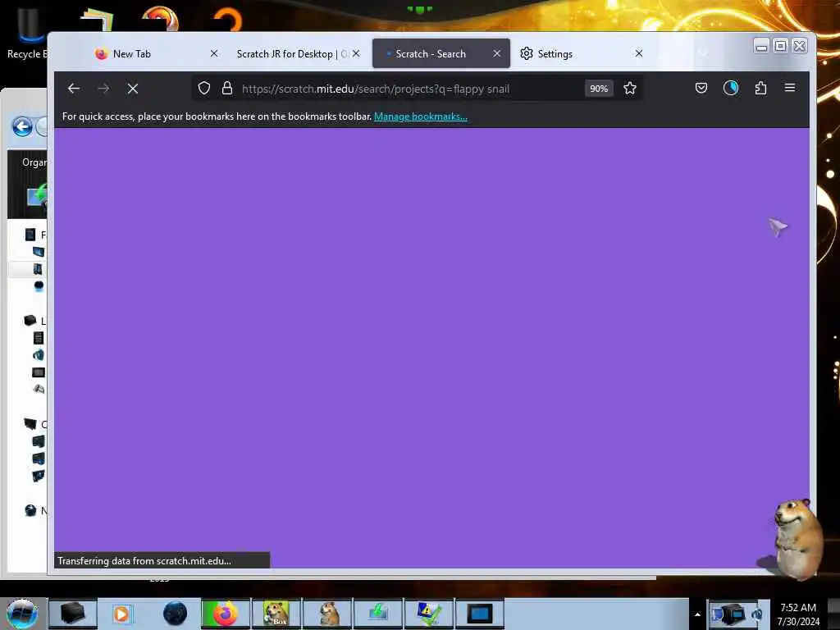Viewport: 840px width, 630px height.
Task: Go back using Firefox back arrow
Action: pos(74,89)
